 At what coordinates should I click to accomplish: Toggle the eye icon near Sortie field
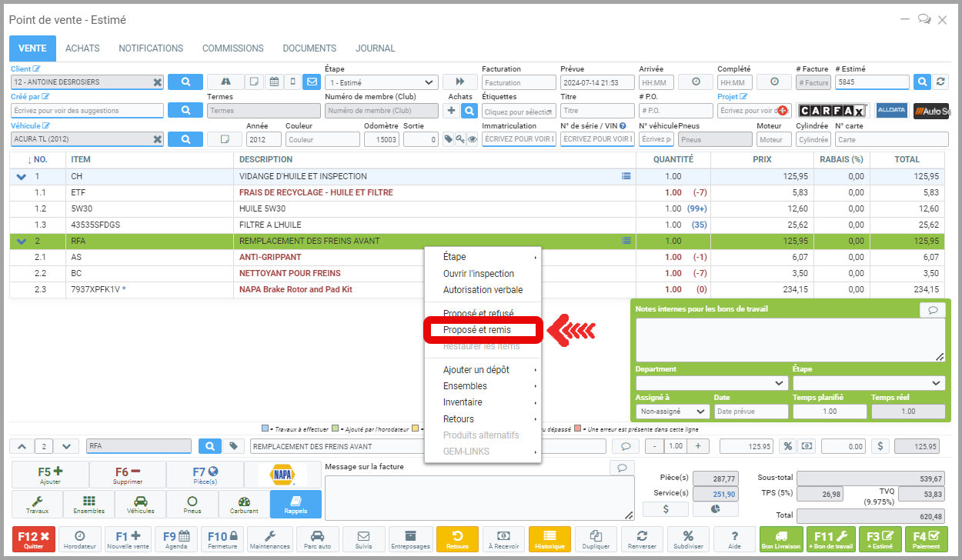tap(473, 139)
